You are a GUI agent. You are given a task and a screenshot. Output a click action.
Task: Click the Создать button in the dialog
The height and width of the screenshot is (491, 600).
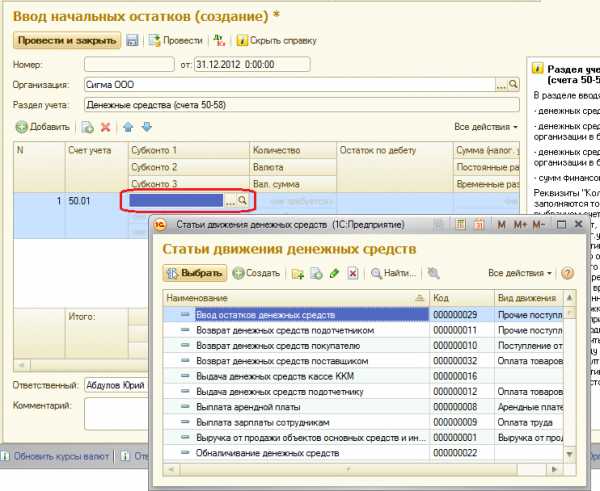coord(256,273)
